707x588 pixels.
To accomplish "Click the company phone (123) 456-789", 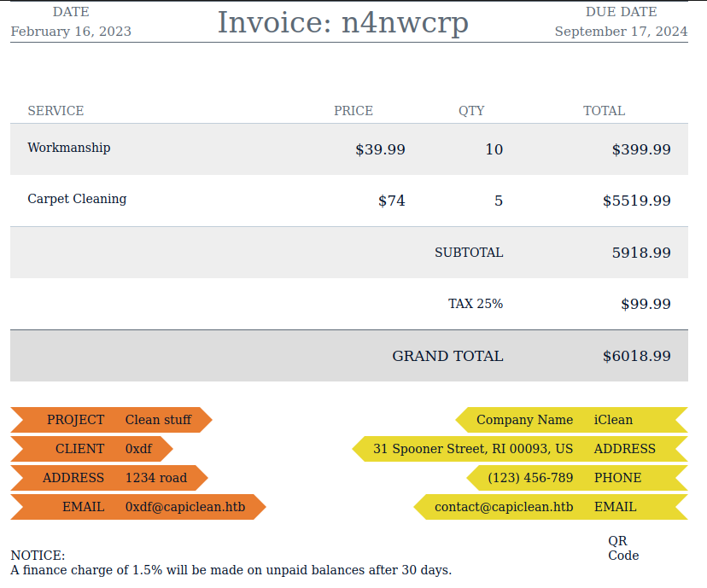I will pos(530,478).
